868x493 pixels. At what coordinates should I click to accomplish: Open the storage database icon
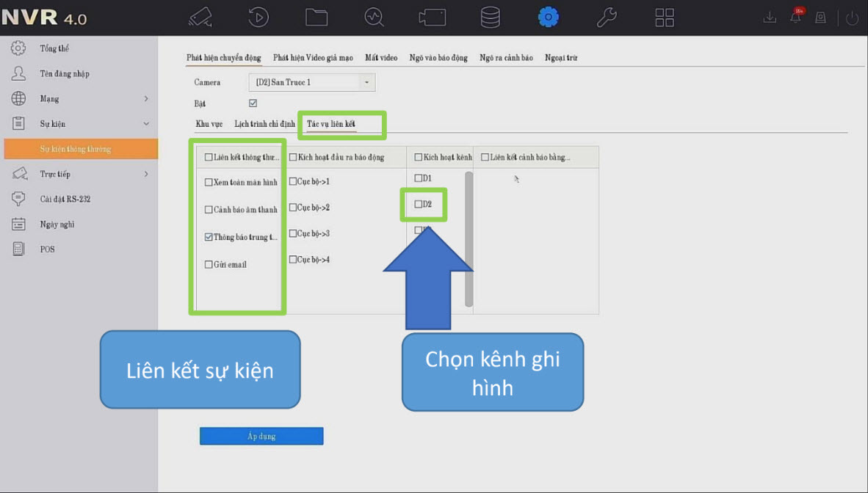[x=490, y=17]
